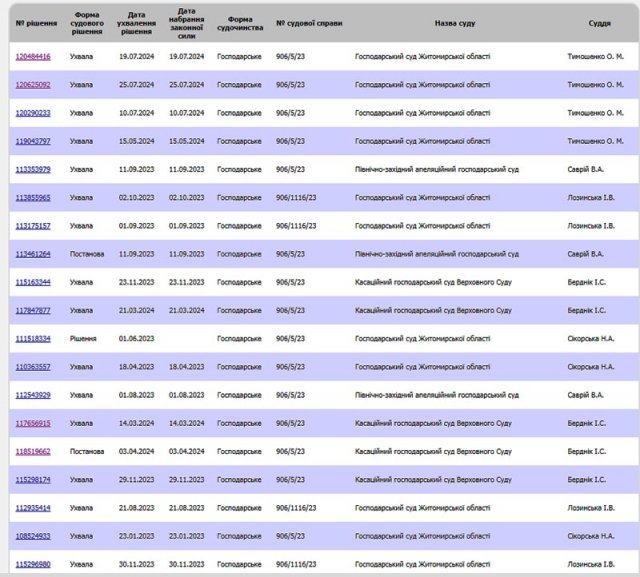Open decision 120484416 dated 19.07.2024
The width and height of the screenshot is (640, 577).
point(33,57)
